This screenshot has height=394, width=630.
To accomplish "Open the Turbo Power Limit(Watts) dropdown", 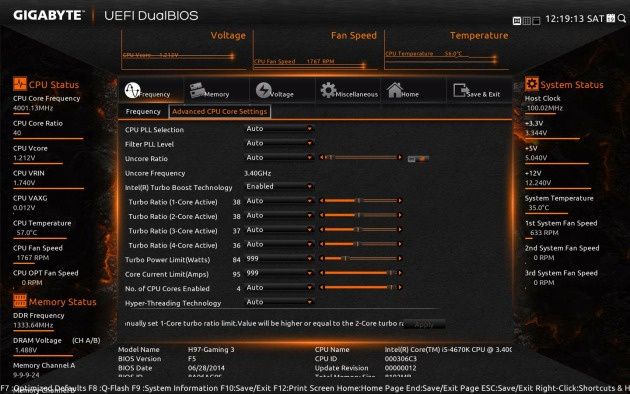I will point(278,259).
